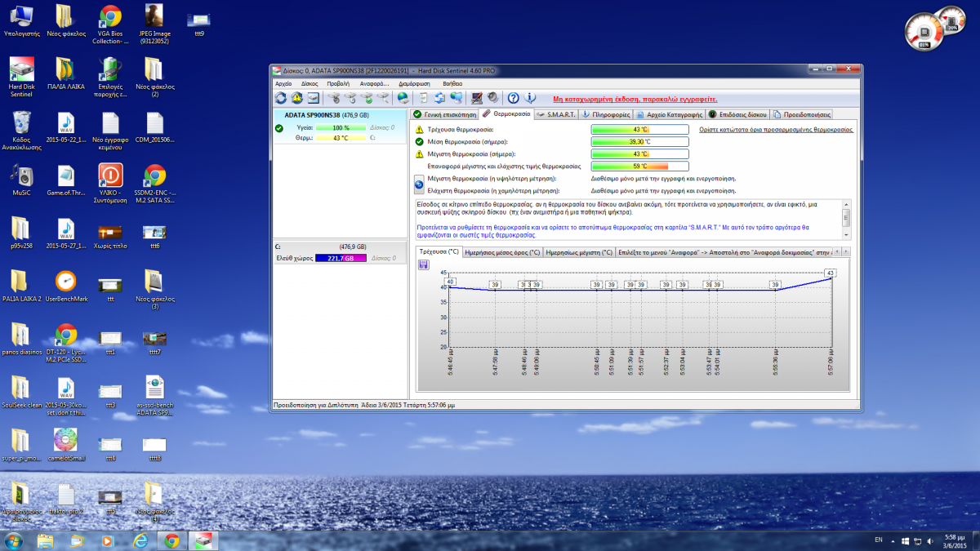
Task: Open the Αρχείο menu
Action: [x=283, y=83]
